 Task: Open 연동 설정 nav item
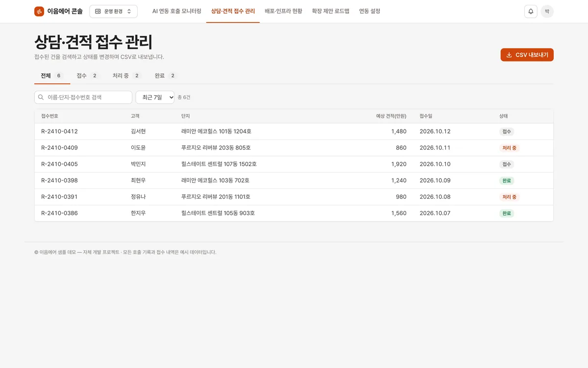[369, 11]
